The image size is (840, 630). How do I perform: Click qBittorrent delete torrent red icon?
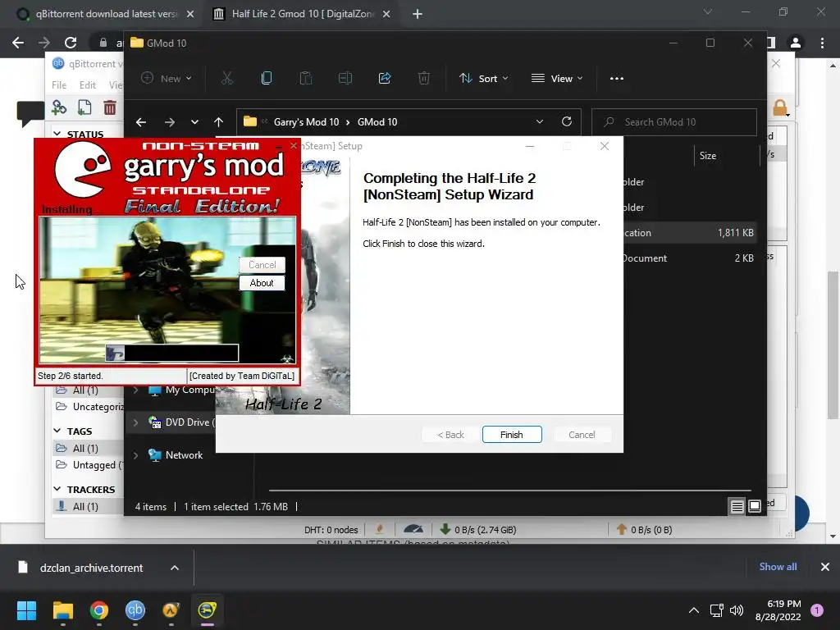tap(110, 107)
